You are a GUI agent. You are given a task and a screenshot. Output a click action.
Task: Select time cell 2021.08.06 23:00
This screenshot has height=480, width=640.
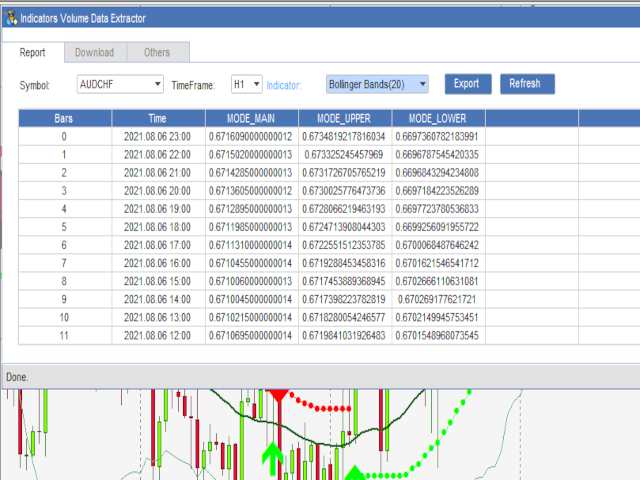(x=158, y=136)
